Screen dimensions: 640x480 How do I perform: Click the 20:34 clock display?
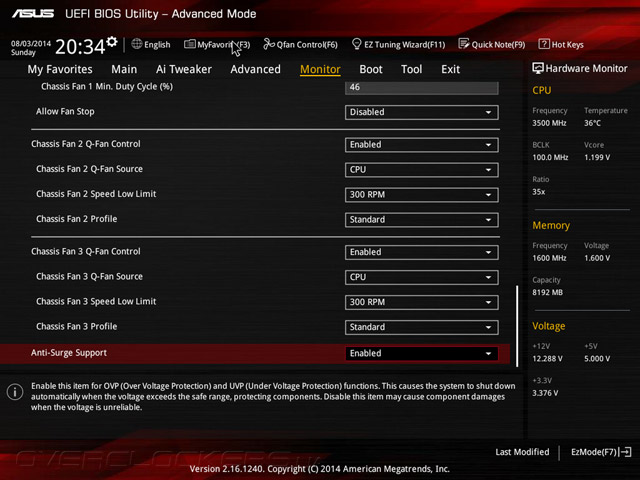click(x=80, y=47)
